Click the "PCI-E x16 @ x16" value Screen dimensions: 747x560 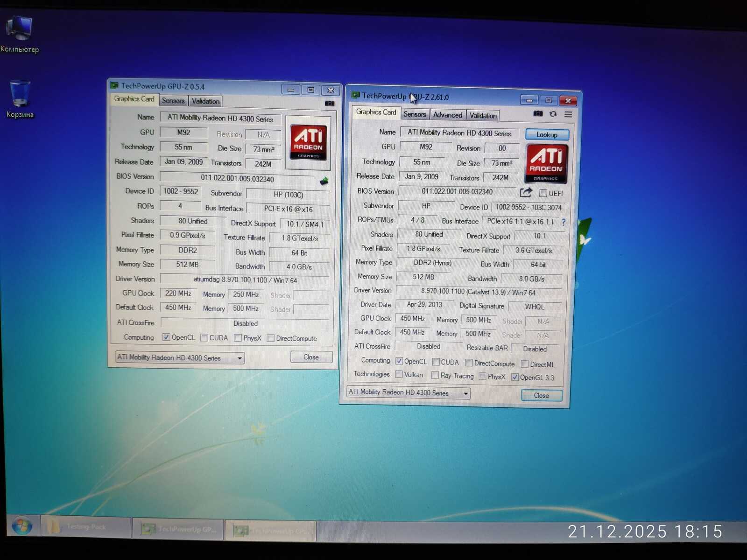(x=288, y=209)
